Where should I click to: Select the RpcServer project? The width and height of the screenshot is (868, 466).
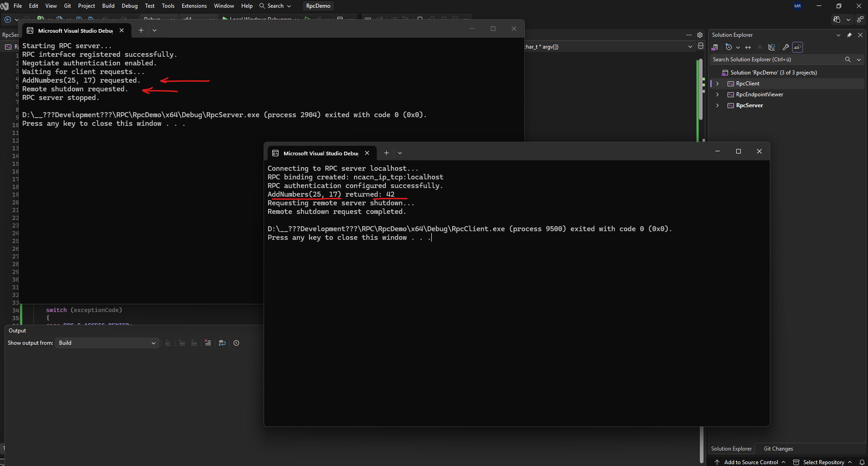point(749,105)
